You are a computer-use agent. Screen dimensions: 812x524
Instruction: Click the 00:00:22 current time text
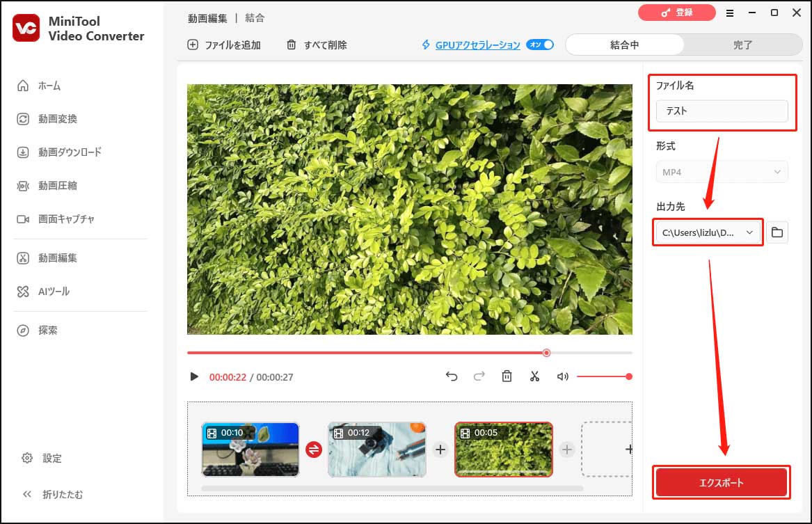pos(228,377)
